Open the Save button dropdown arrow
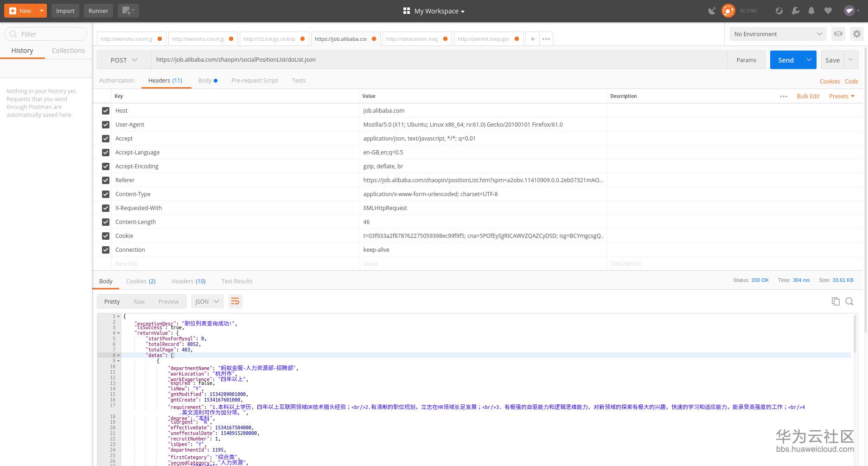868x466 pixels. [x=851, y=60]
